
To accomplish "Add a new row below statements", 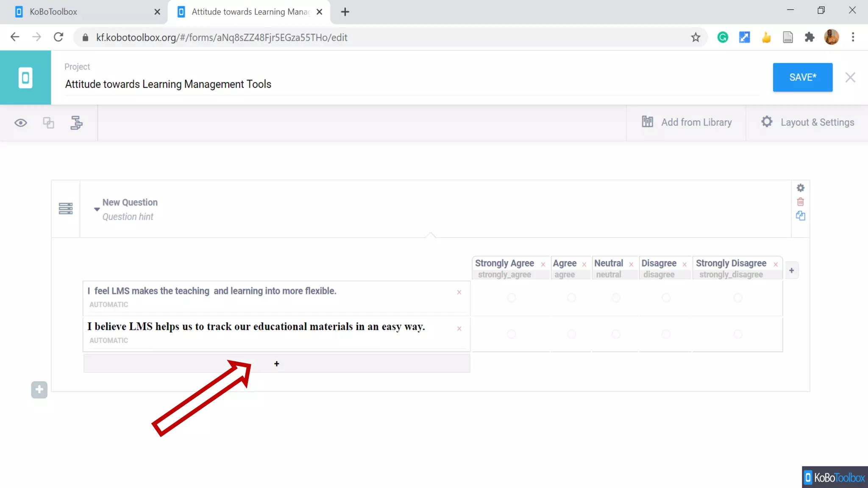I will pyautogui.click(x=276, y=364).
